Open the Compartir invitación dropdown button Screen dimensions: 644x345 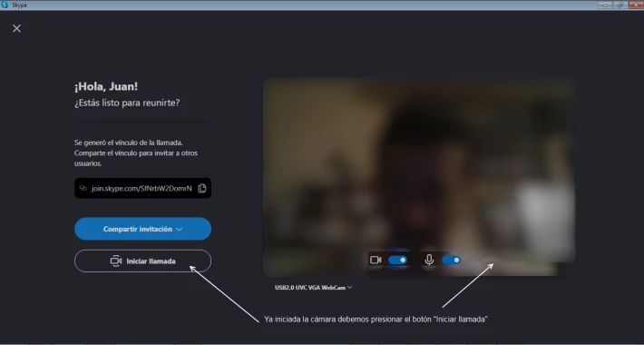pos(142,229)
